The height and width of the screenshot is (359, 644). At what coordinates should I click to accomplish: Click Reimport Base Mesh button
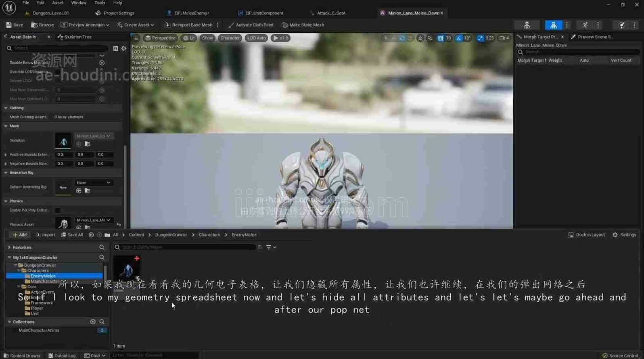coord(188,25)
